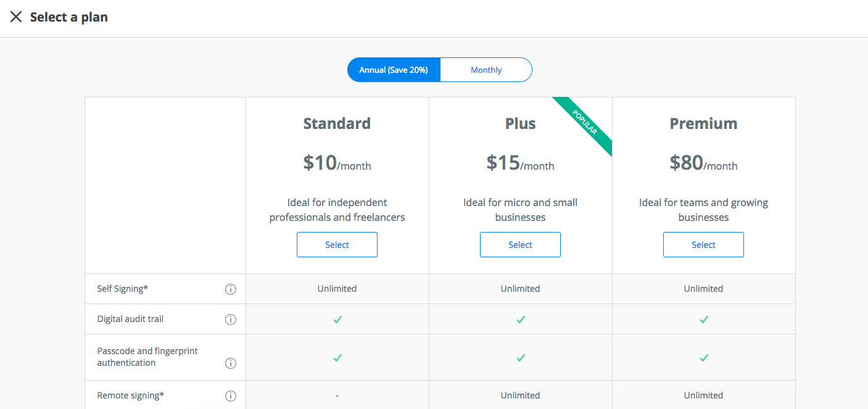The height and width of the screenshot is (409, 868).
Task: Show info for Passcode and fingerprint authentication
Action: 231,363
